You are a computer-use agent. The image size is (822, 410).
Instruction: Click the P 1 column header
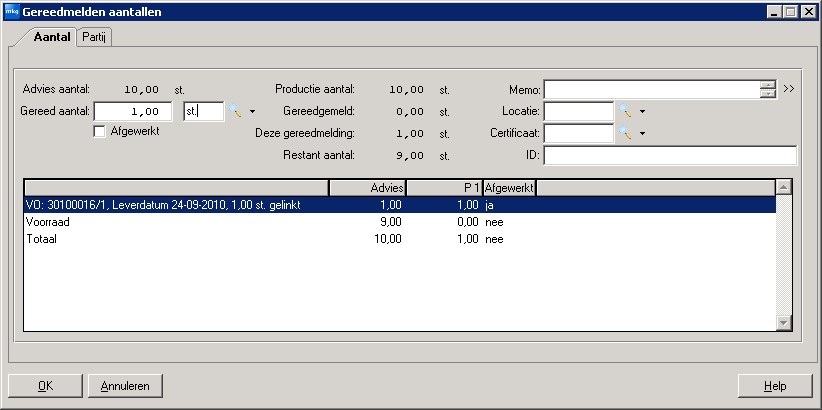pos(445,187)
